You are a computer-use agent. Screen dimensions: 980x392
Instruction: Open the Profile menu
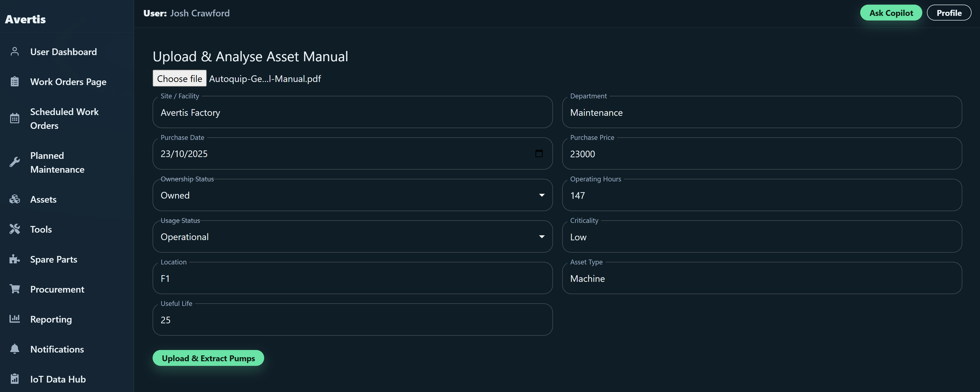pos(949,13)
